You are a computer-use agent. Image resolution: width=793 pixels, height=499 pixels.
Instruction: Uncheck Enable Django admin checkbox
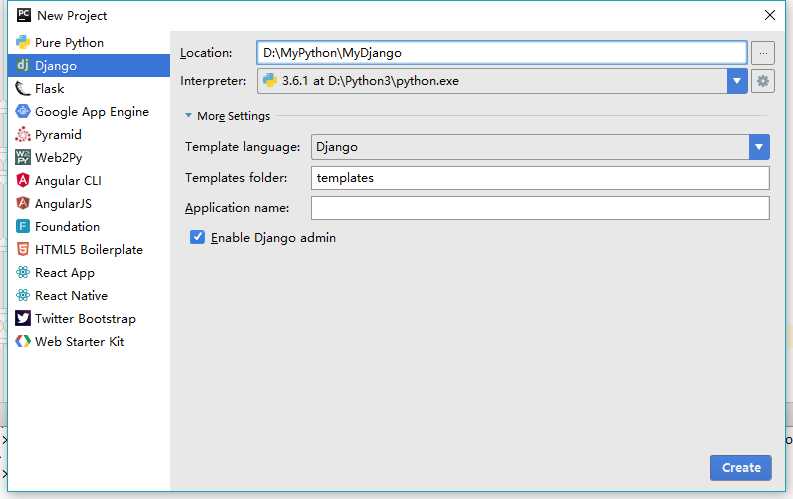point(197,237)
